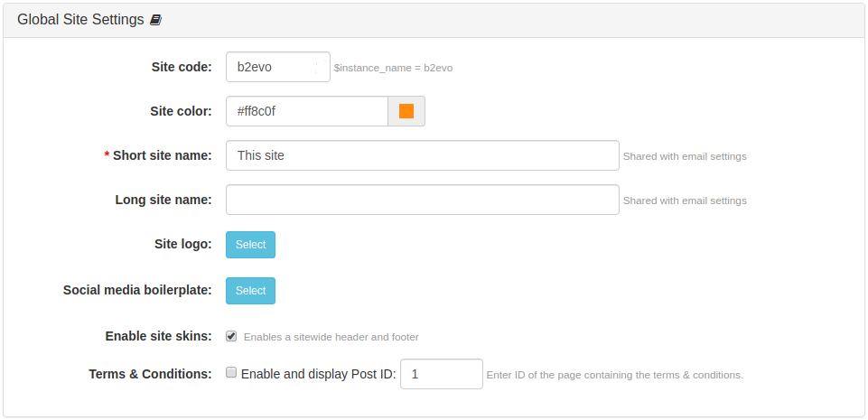The image size is (868, 420).
Task: Click the "$instance_name = b2evo" note
Action: click(x=393, y=68)
